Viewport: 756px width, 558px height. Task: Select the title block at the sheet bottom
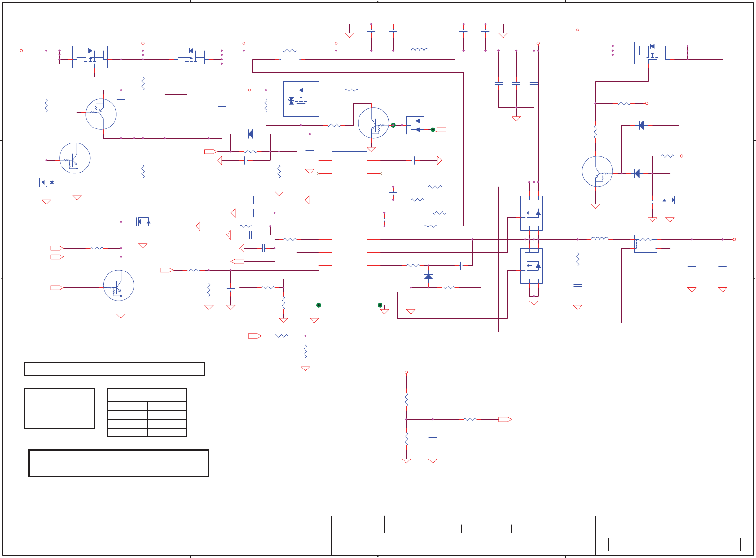(x=542, y=535)
